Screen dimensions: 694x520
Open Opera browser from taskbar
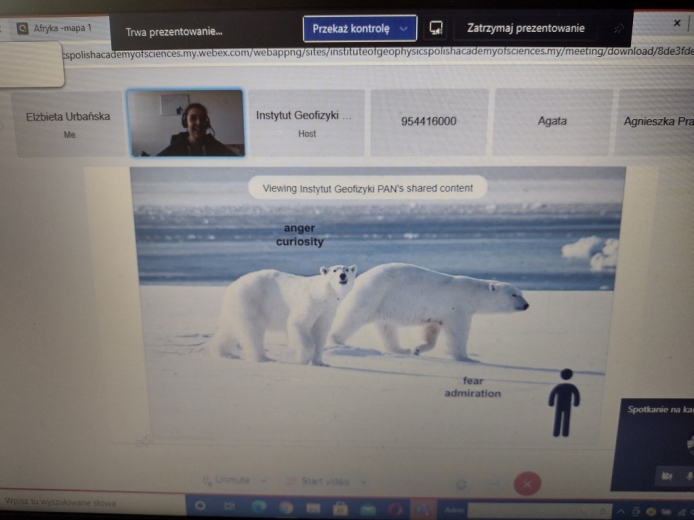point(396,509)
